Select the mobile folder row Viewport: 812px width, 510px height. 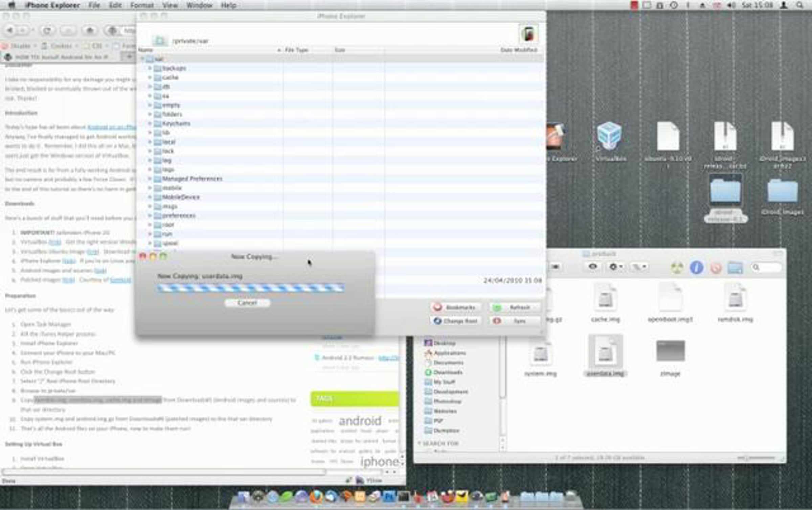tap(341, 188)
